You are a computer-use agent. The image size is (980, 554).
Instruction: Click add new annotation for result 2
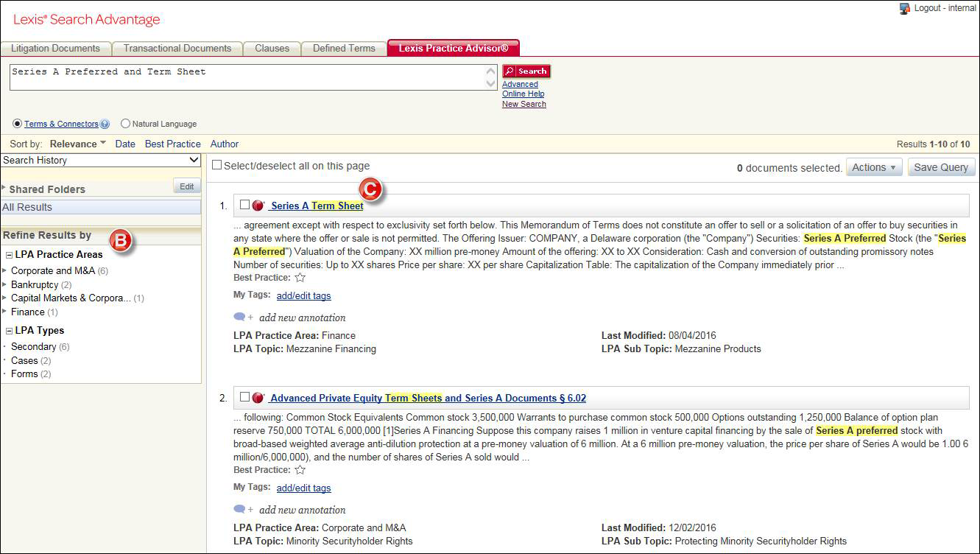click(302, 510)
